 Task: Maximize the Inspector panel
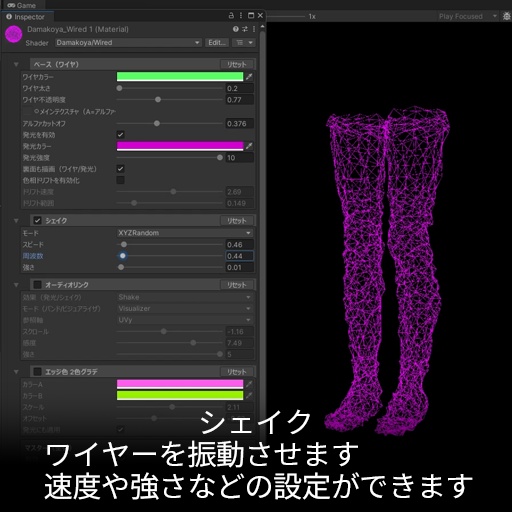pyautogui.click(x=251, y=16)
